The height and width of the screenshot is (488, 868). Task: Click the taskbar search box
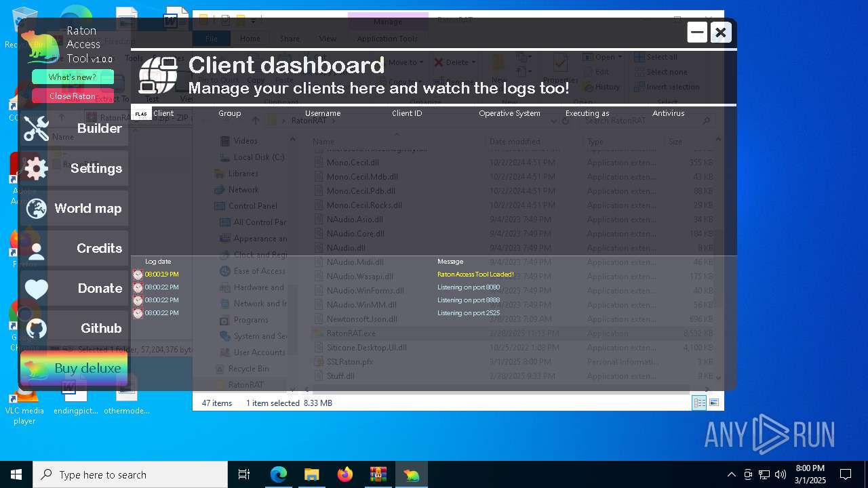point(130,474)
